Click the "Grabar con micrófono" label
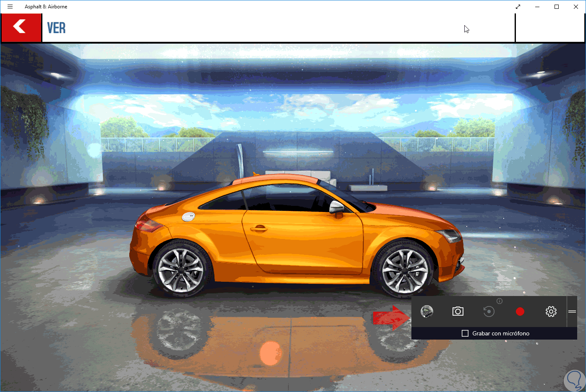The width and height of the screenshot is (586, 392). point(501,333)
